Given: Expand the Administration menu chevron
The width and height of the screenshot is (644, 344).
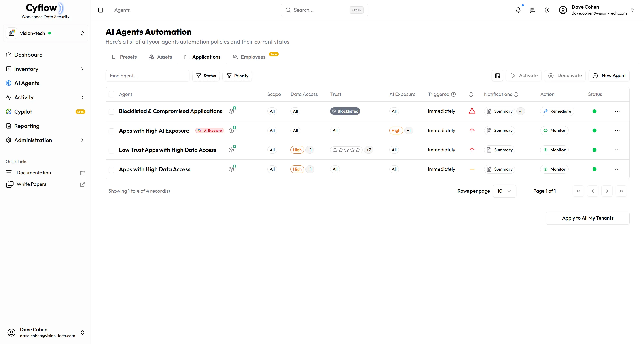Looking at the screenshot, I should tap(83, 140).
